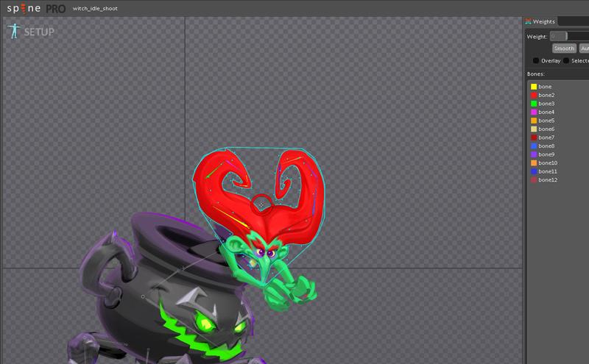This screenshot has height=364, width=589.
Task: Select 'bone11' in the Bones list
Action: [548, 171]
